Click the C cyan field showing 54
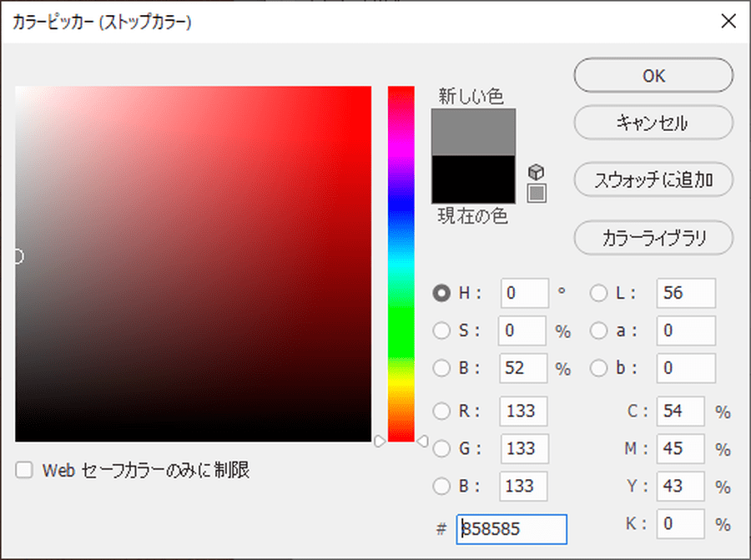751x560 pixels. click(681, 411)
